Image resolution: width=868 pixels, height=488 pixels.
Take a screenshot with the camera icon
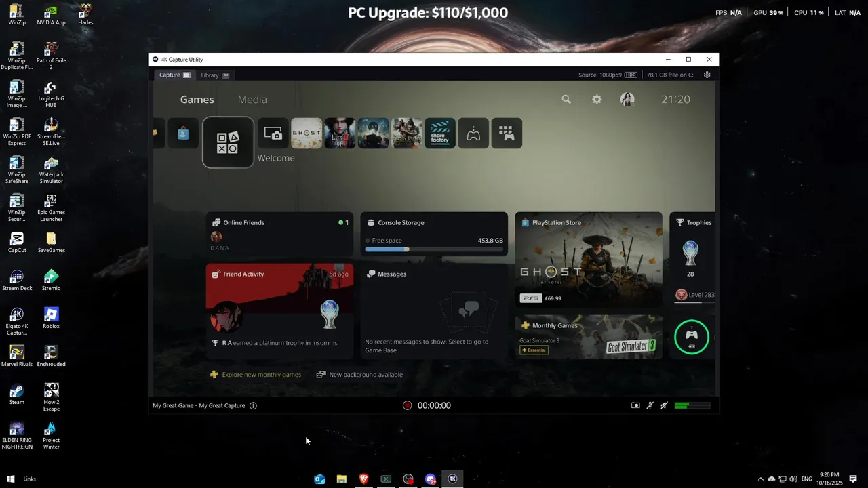click(x=635, y=405)
